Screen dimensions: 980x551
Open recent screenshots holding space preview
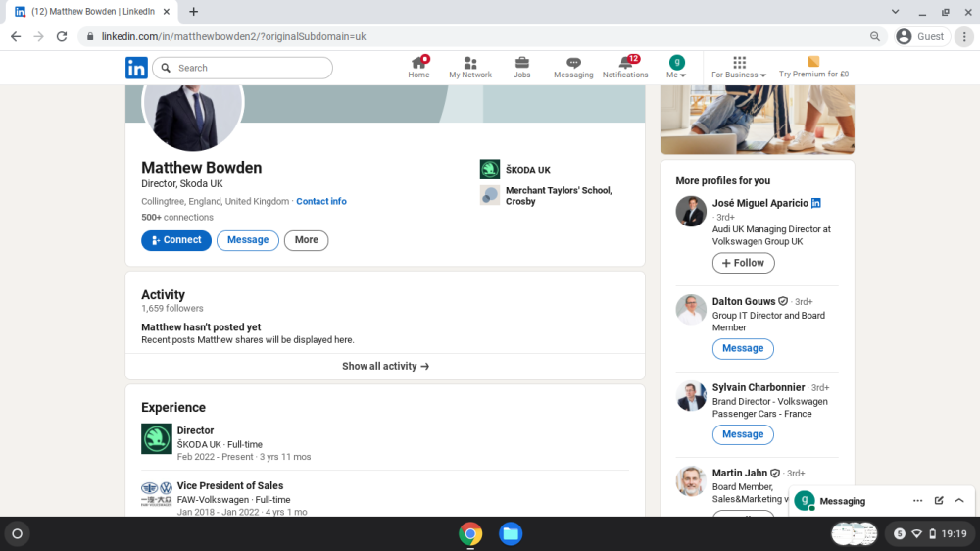pyautogui.click(x=854, y=534)
